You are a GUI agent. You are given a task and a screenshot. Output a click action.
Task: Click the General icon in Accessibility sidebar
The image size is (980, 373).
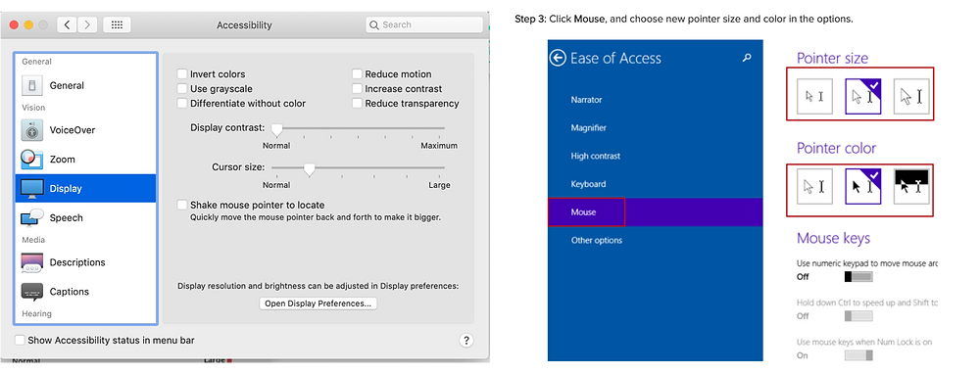pyautogui.click(x=32, y=85)
